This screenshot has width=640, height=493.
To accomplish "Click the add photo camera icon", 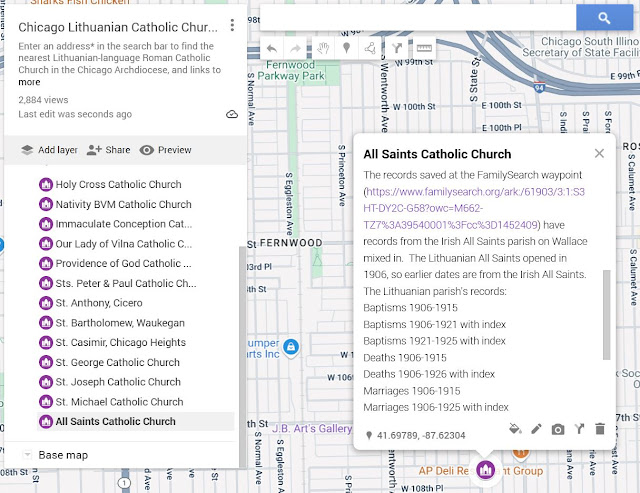I will point(558,429).
